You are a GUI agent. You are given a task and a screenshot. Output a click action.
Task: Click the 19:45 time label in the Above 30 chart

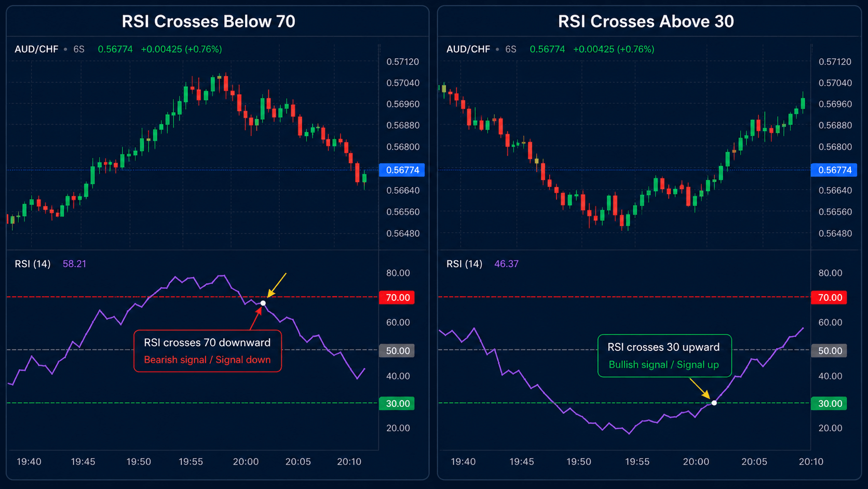point(522,462)
